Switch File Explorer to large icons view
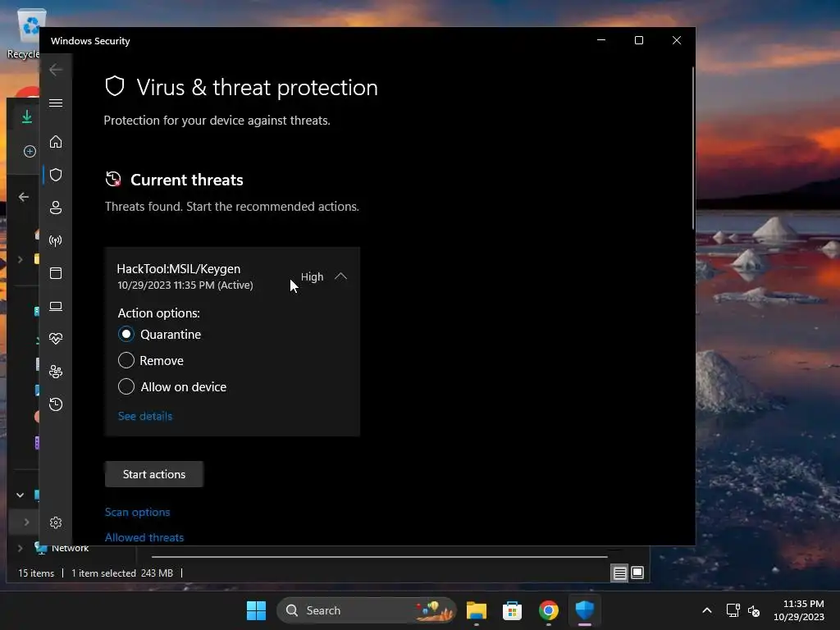Image resolution: width=840 pixels, height=630 pixels. pos(637,573)
